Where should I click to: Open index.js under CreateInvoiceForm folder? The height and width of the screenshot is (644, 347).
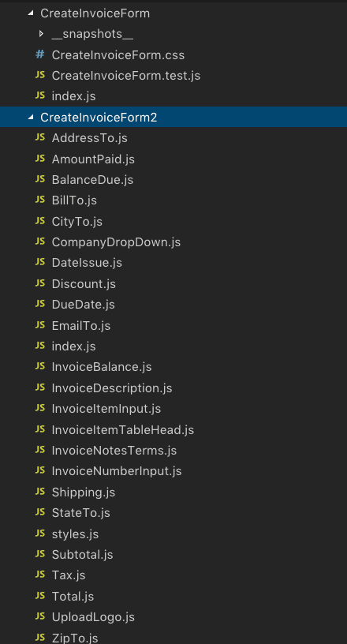click(73, 96)
